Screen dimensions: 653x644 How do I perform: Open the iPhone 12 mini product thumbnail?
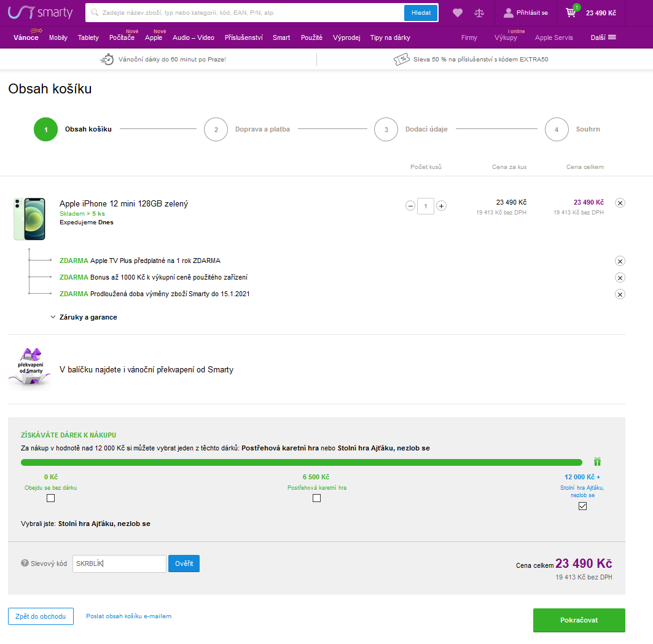tap(29, 219)
